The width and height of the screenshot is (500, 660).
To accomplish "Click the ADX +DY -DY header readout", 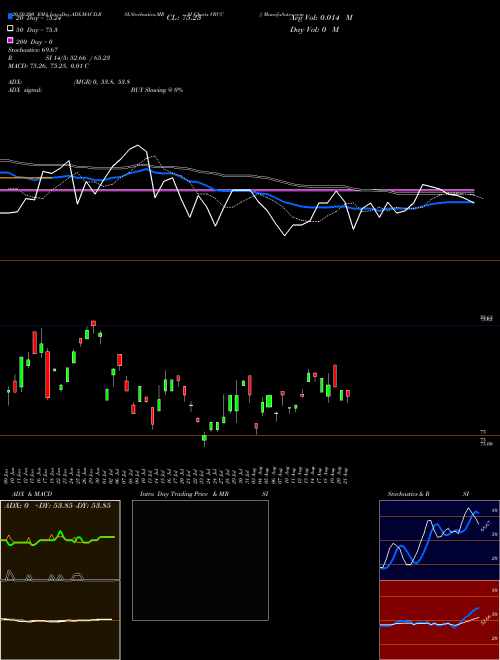I will [x=58, y=506].
